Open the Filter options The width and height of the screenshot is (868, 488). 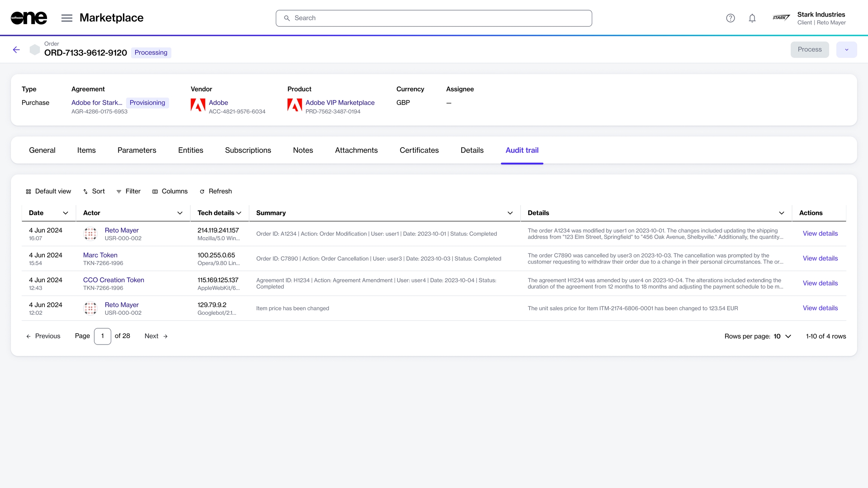coord(128,191)
